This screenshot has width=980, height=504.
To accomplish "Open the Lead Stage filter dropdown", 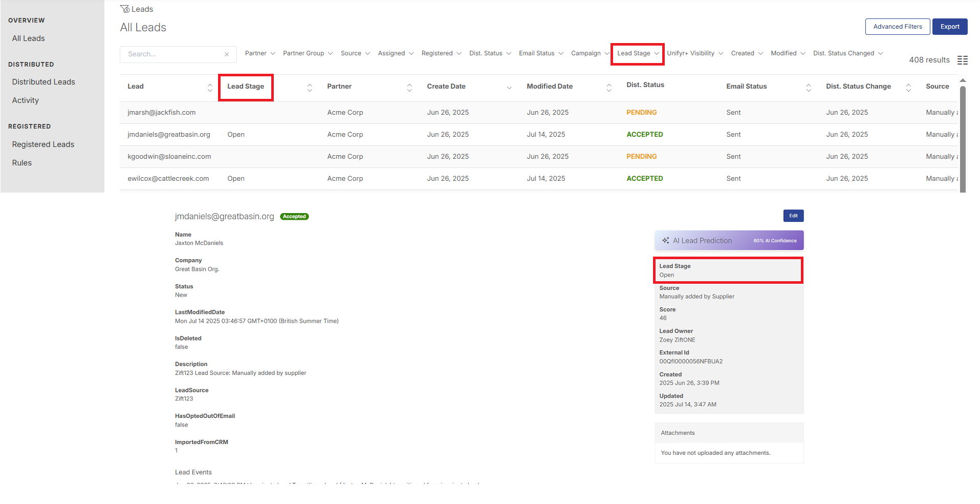I will point(638,53).
